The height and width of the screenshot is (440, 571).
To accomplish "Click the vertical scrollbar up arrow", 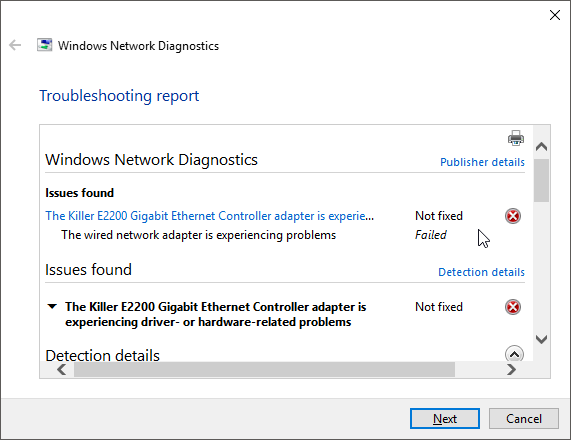I will (542, 146).
